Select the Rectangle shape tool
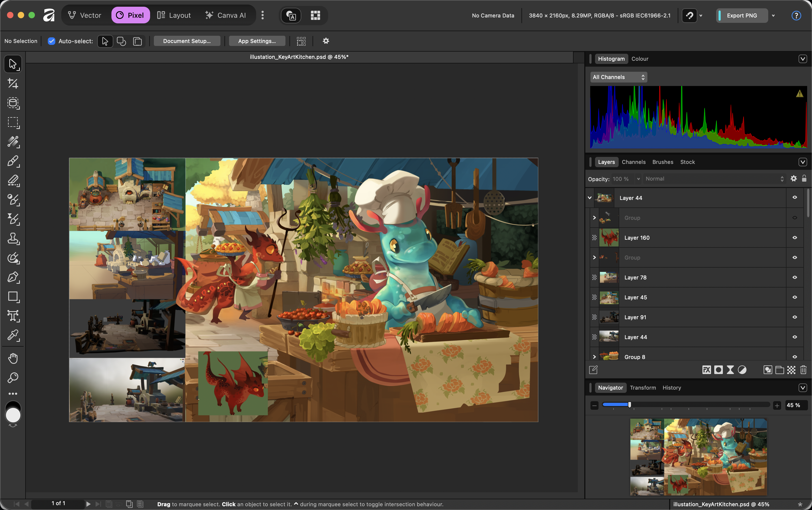 click(x=13, y=297)
